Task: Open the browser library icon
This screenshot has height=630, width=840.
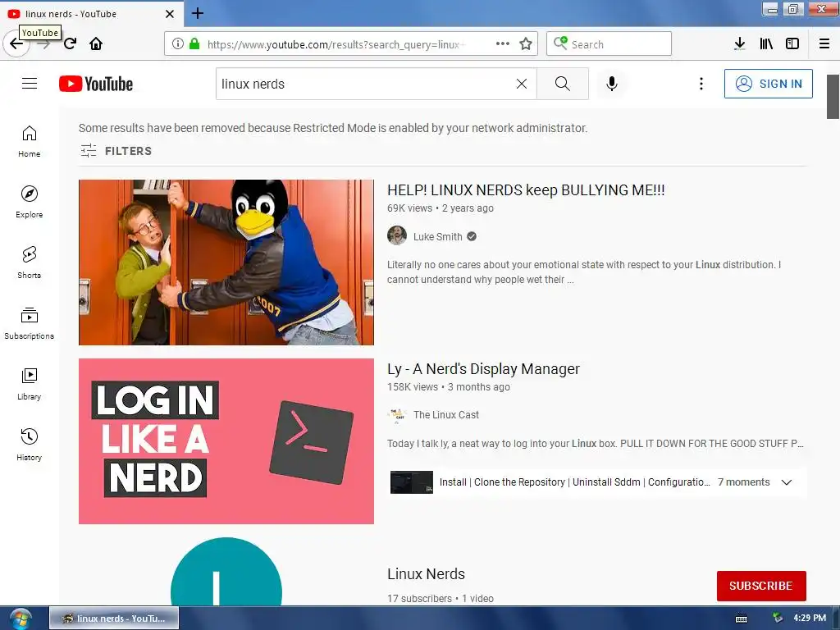Action: pos(766,43)
